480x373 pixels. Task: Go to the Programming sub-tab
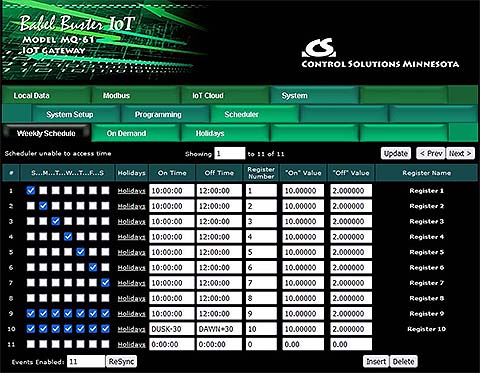(165, 114)
